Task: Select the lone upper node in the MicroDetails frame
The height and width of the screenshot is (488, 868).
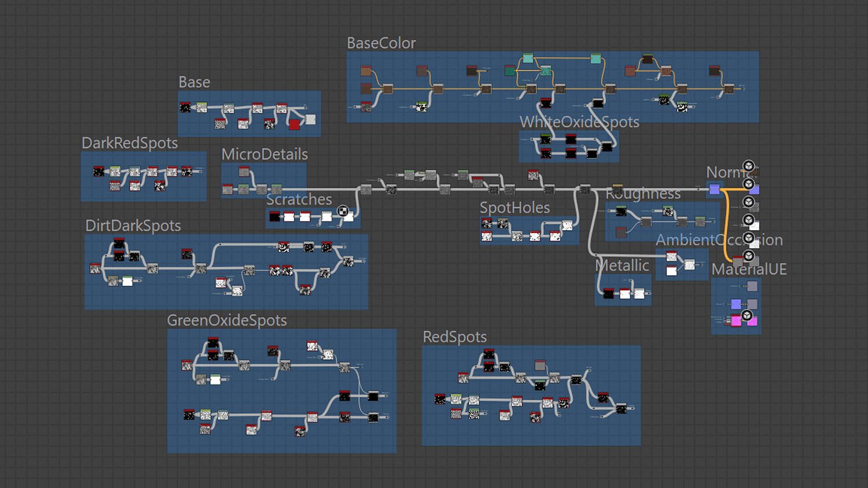Action: point(244,171)
